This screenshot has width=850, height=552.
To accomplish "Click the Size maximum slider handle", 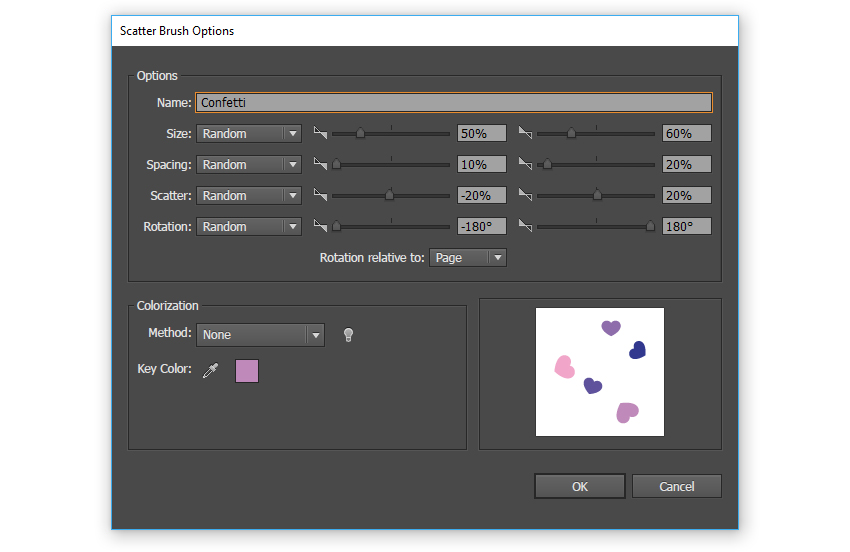I will pyautogui.click(x=571, y=133).
